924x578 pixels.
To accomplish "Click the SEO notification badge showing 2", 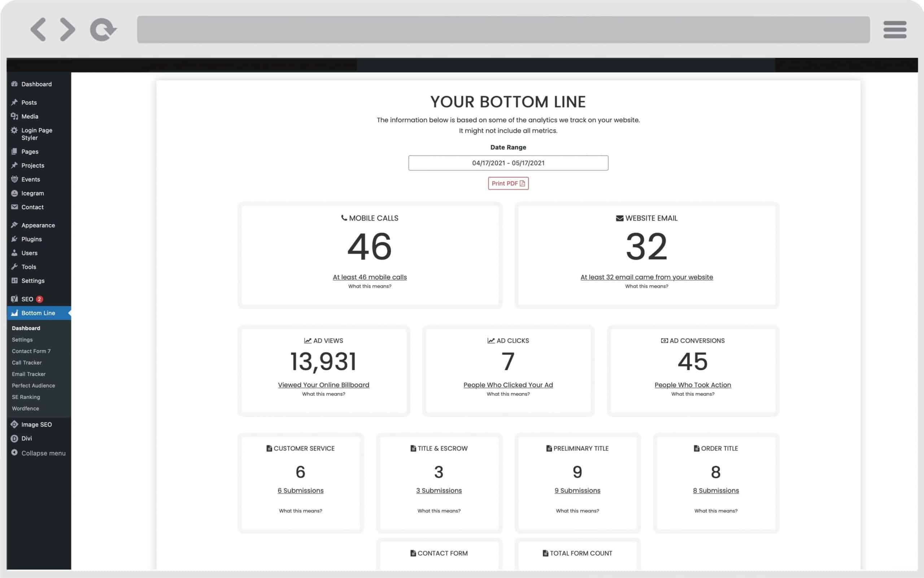I will coord(39,299).
